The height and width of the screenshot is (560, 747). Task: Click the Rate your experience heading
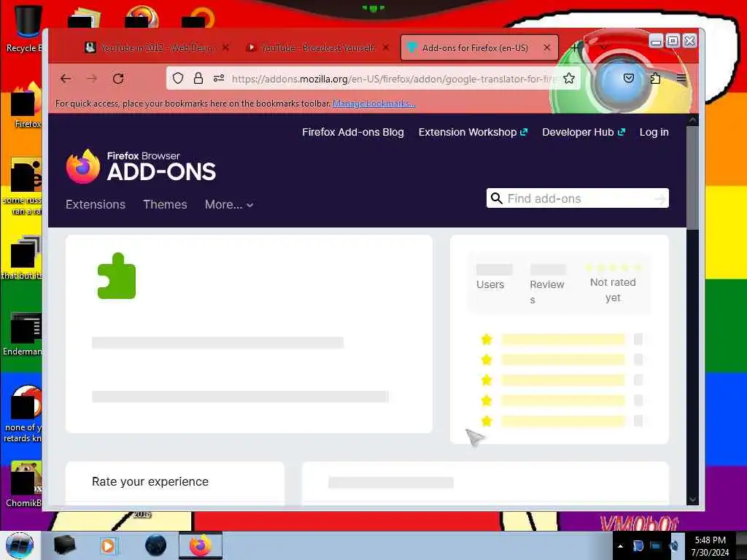[150, 481]
